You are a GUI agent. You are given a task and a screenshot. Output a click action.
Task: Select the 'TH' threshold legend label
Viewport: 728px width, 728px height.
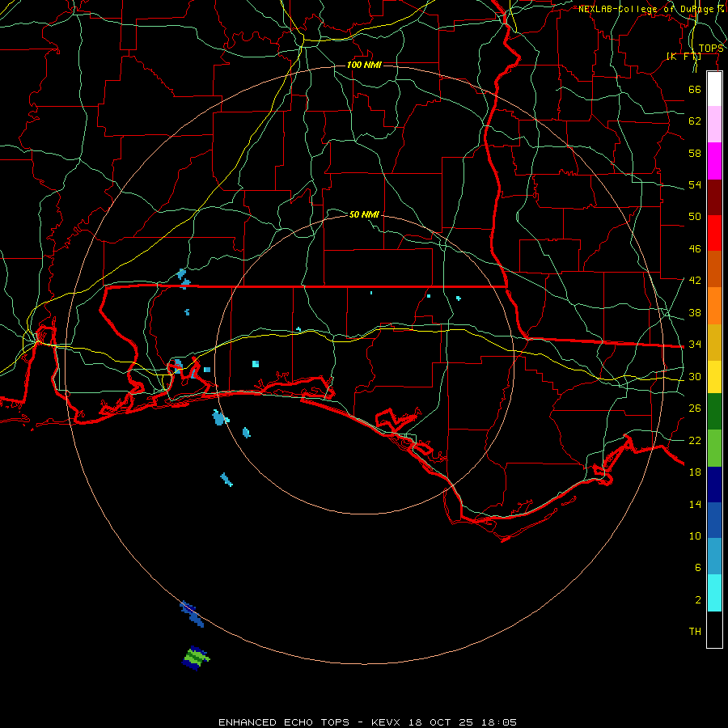[x=695, y=632]
